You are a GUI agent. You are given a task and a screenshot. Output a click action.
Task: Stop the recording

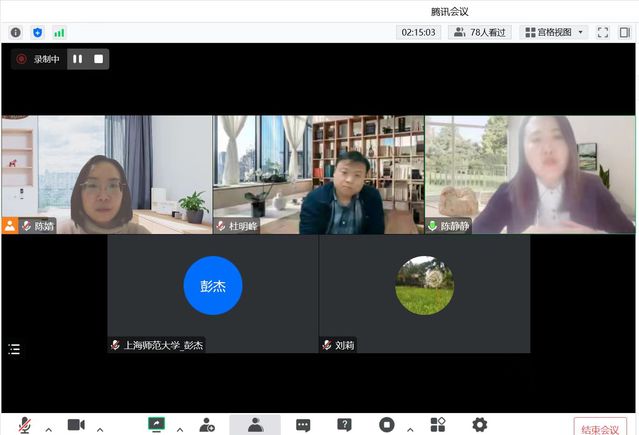[98, 59]
